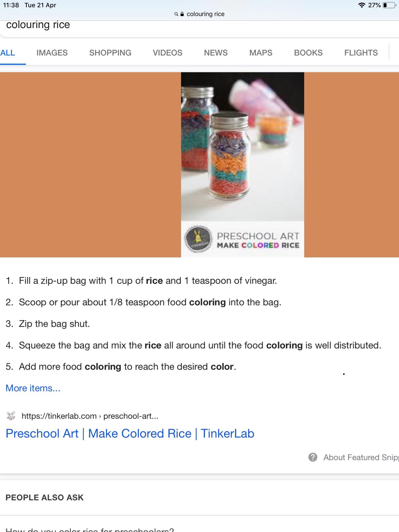Switch to the IMAGES tab
This screenshot has height=532, width=399.
click(x=52, y=53)
